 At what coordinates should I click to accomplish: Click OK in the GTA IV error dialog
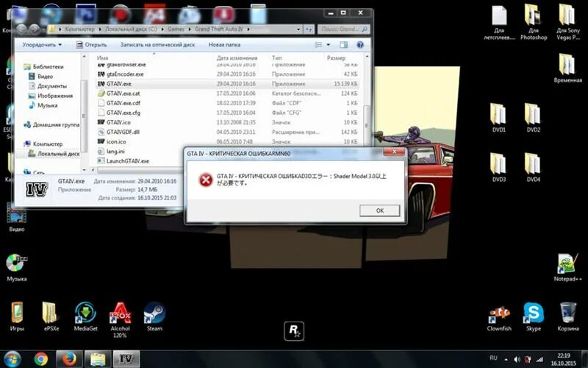click(x=379, y=210)
